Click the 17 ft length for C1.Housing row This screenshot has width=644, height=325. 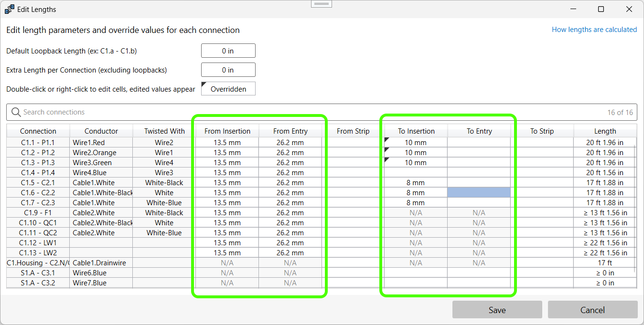point(605,262)
